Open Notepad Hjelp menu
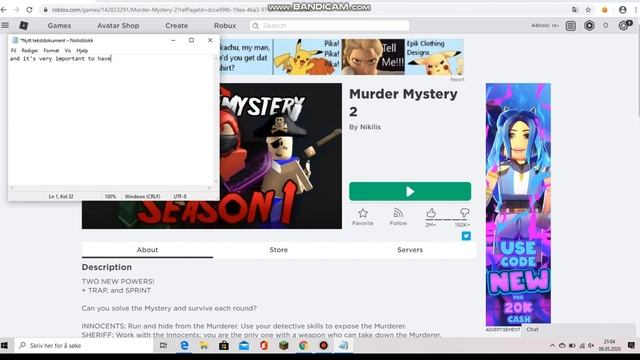The height and width of the screenshot is (360, 640). tap(82, 51)
